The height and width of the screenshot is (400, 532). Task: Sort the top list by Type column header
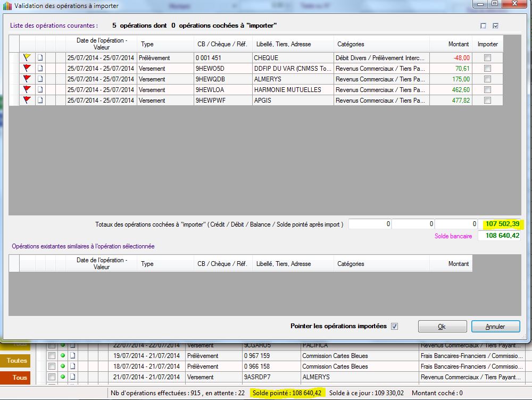(x=147, y=44)
